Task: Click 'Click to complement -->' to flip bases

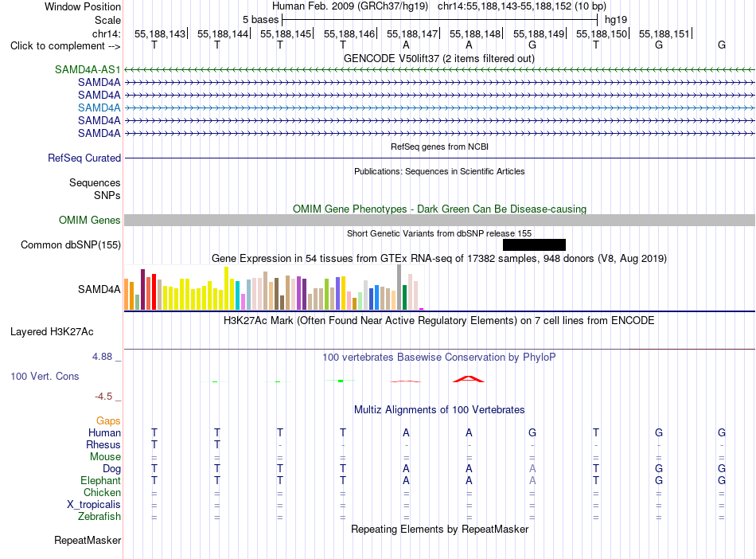Action: tap(65, 46)
